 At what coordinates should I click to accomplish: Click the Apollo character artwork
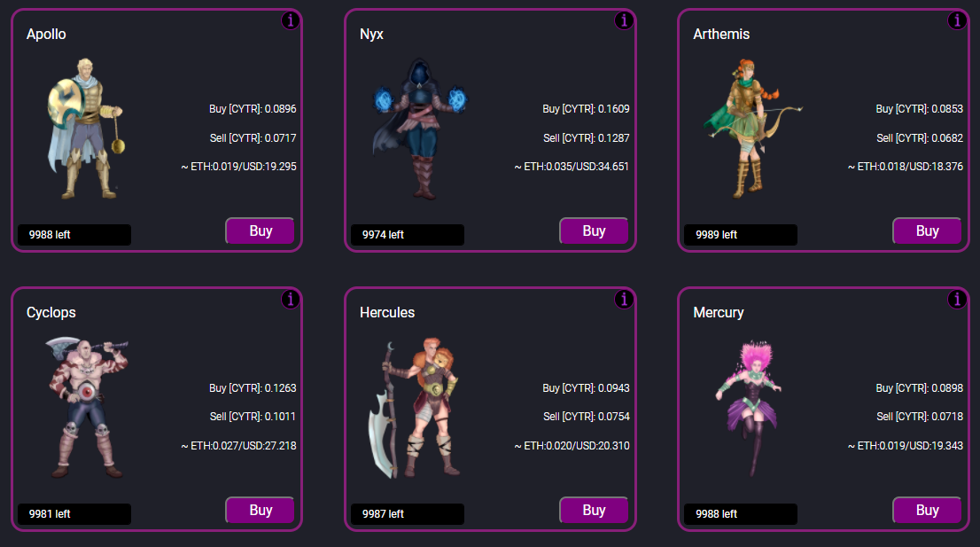(x=86, y=129)
